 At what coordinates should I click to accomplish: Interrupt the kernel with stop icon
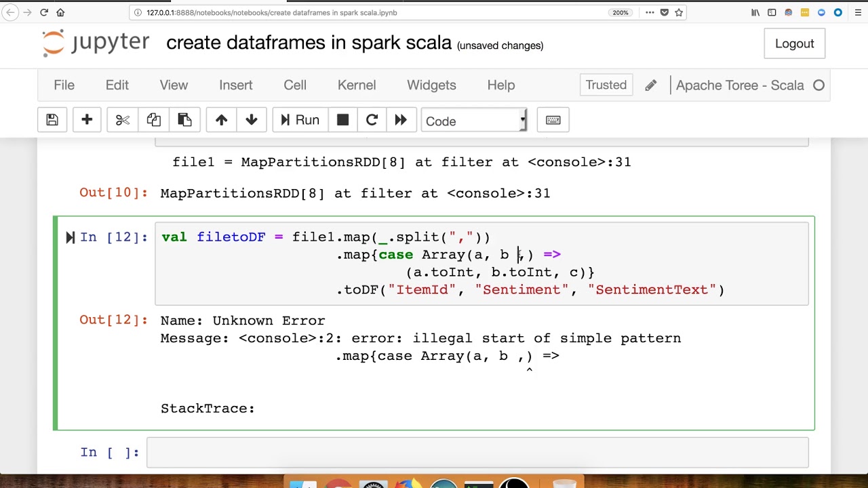pyautogui.click(x=342, y=120)
